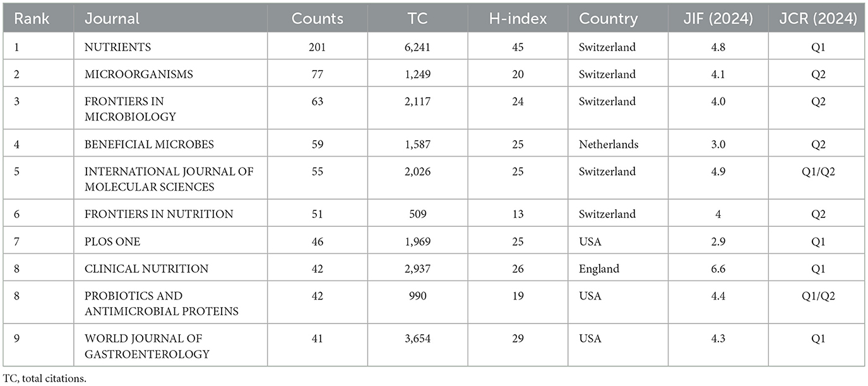
Task: Click the Rank column header
Action: 28,18
